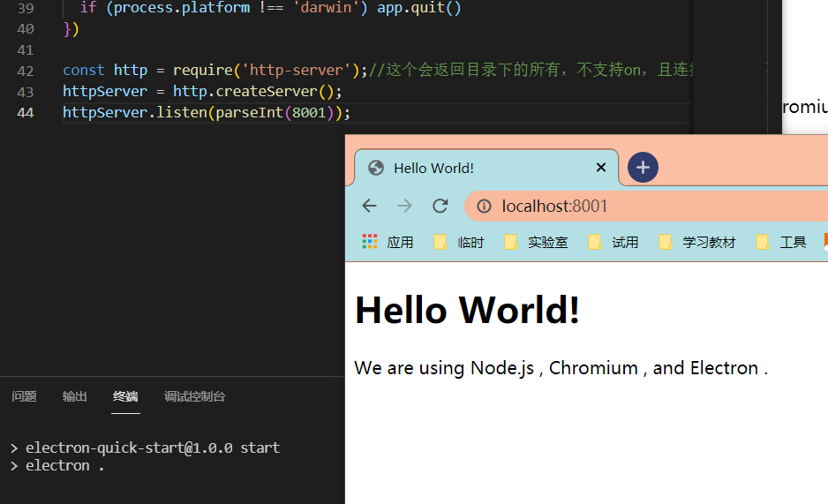
Task: Click line number 44 in the gutter
Action: 26,112
